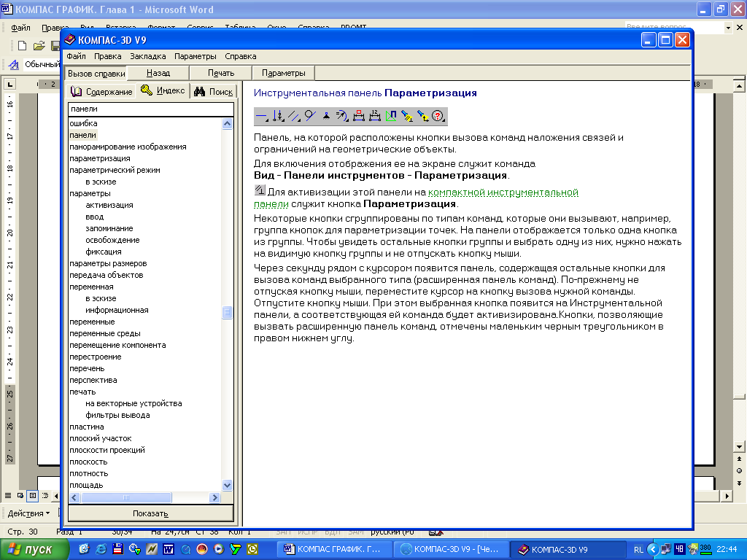Select в эскизе under параметрический режим
The height and width of the screenshot is (560, 747).
click(x=101, y=182)
